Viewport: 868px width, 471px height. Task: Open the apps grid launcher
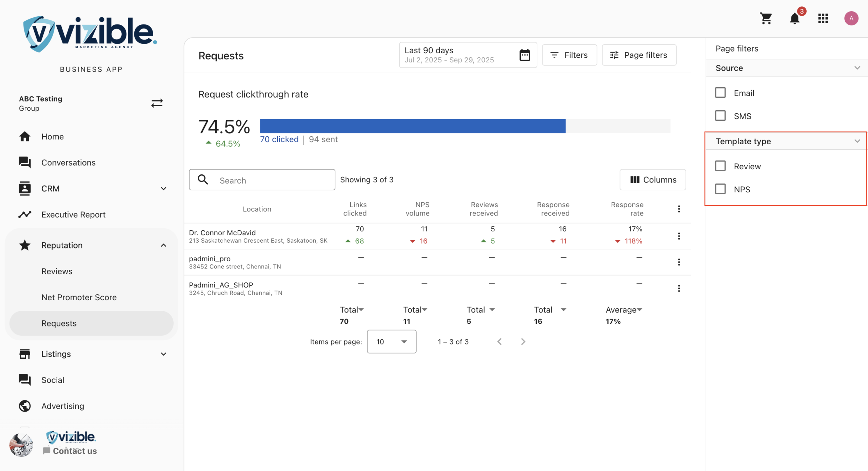click(823, 18)
